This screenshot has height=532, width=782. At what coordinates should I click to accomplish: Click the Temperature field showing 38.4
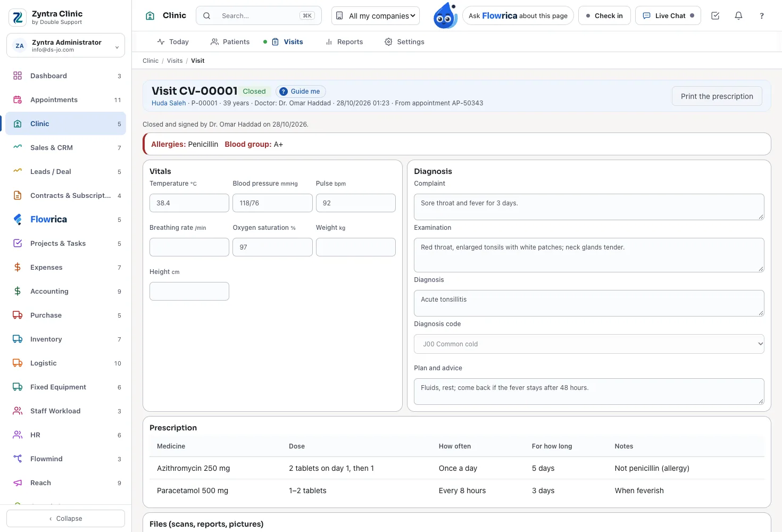[189, 203]
